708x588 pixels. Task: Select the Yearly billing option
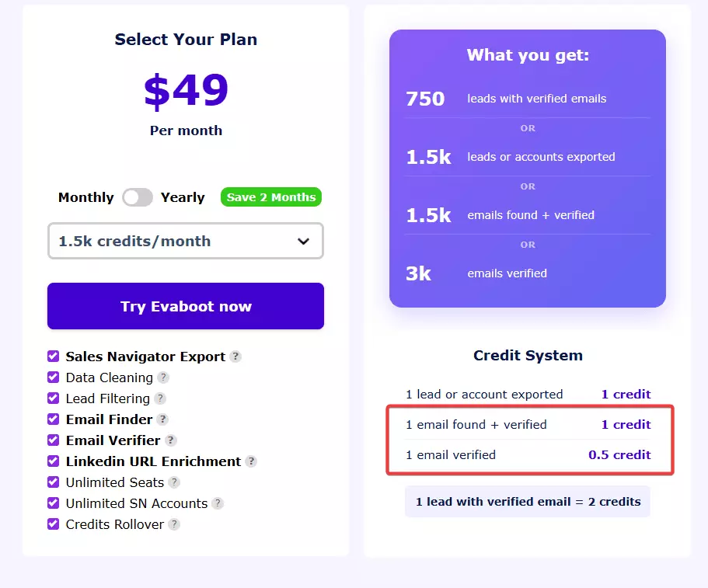[x=183, y=197]
